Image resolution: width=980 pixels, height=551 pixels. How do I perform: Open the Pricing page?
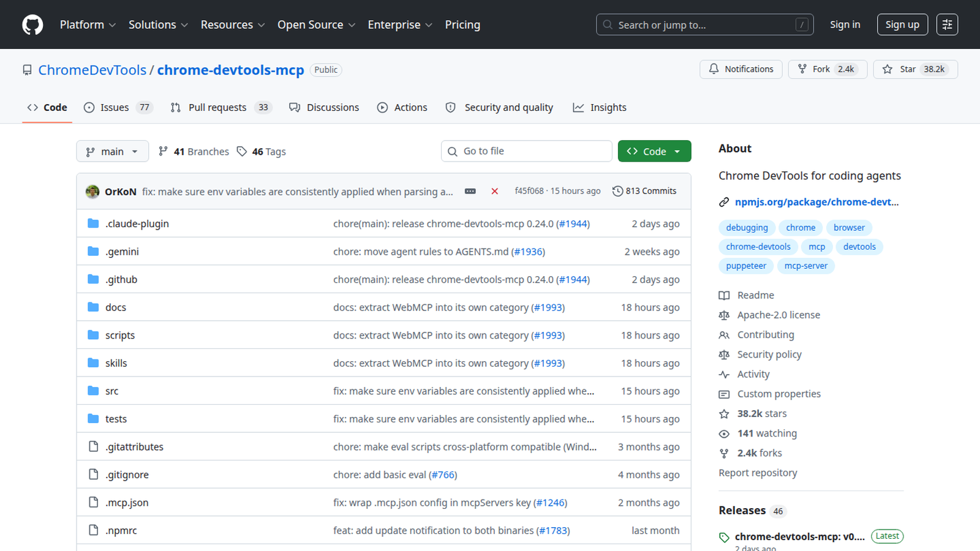point(462,24)
